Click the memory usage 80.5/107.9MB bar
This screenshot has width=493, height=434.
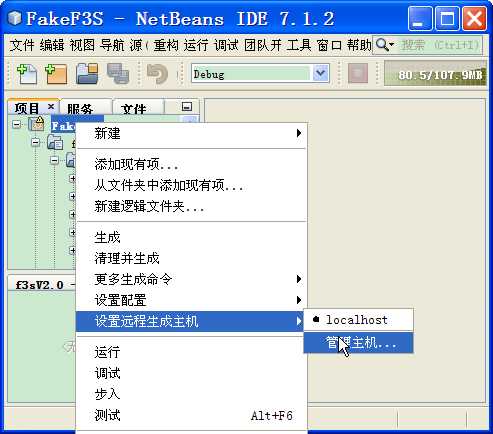435,74
